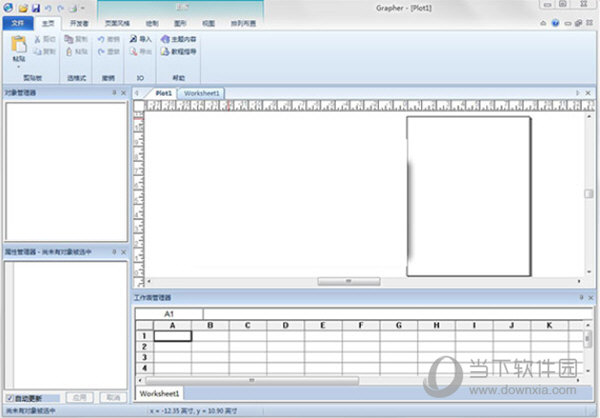
Task: Click the plot scrollbar down arrow
Action: coord(589,272)
